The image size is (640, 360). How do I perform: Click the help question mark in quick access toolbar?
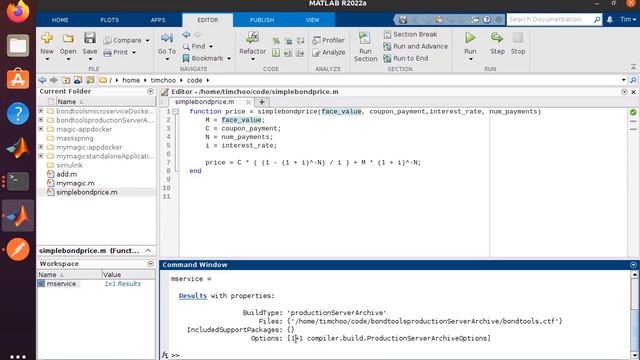[x=487, y=19]
